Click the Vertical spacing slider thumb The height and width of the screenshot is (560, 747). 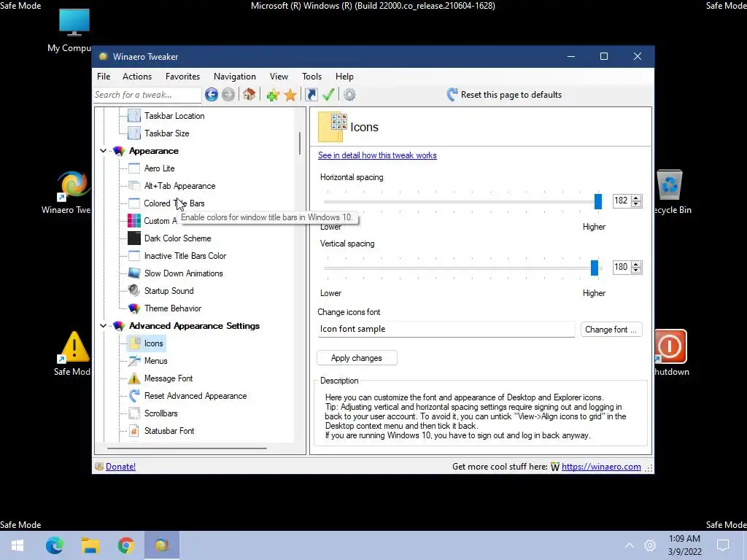coord(594,268)
